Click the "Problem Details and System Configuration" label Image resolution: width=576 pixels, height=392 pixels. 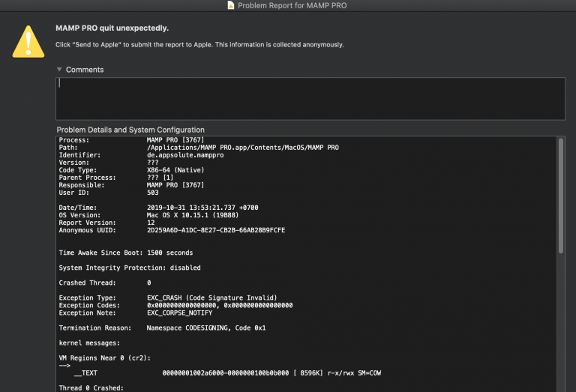pos(130,130)
